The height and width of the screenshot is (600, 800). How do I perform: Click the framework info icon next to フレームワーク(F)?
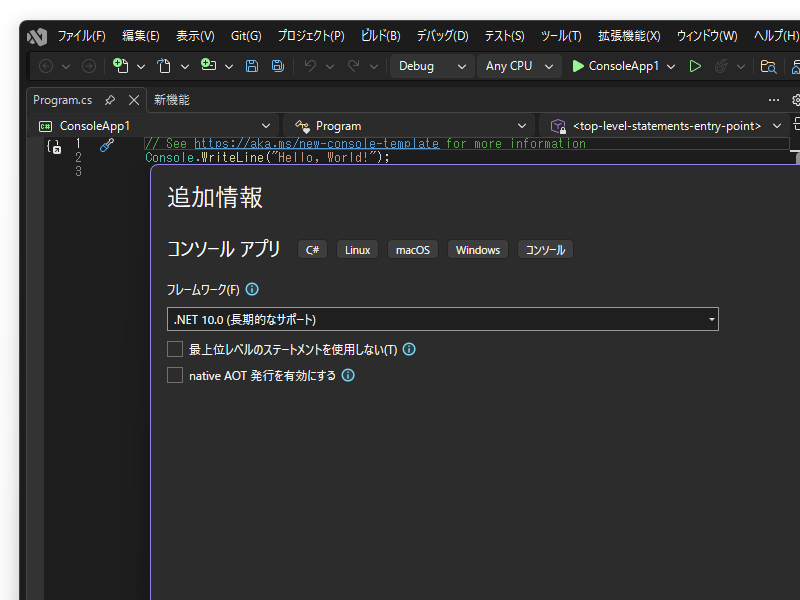(x=251, y=289)
